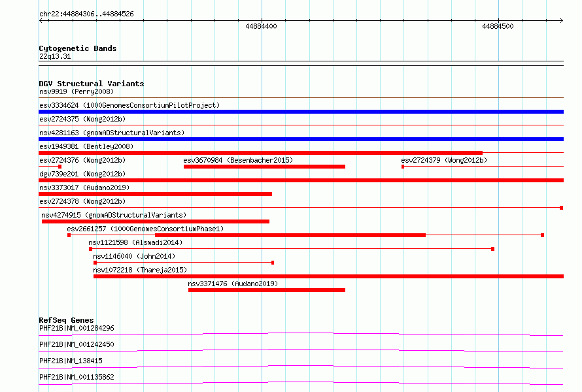Open esv1949381 (Bentley2008) variant label
Screen dimensions: 582x392
[86, 146]
